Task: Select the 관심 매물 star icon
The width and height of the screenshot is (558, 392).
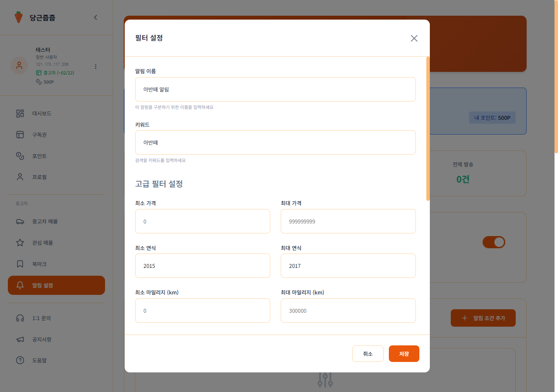Action: 20,243
